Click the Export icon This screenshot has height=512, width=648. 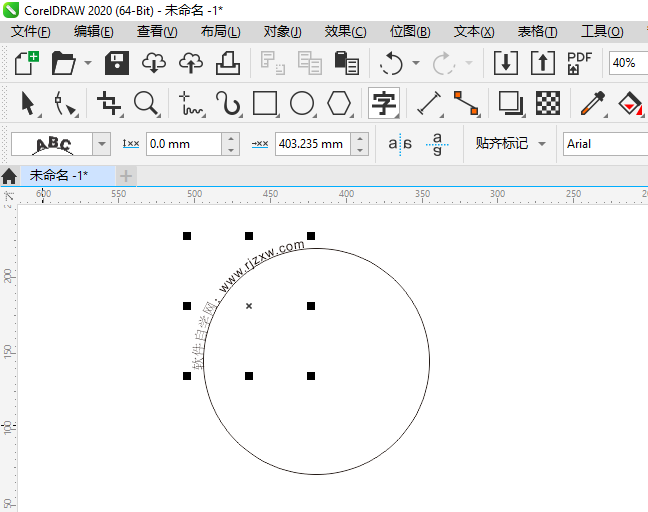coord(543,63)
